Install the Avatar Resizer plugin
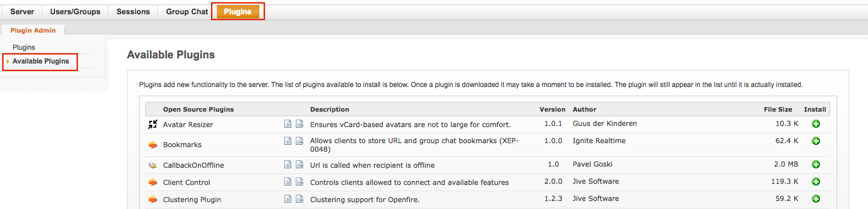This screenshot has width=868, height=209. (x=815, y=124)
